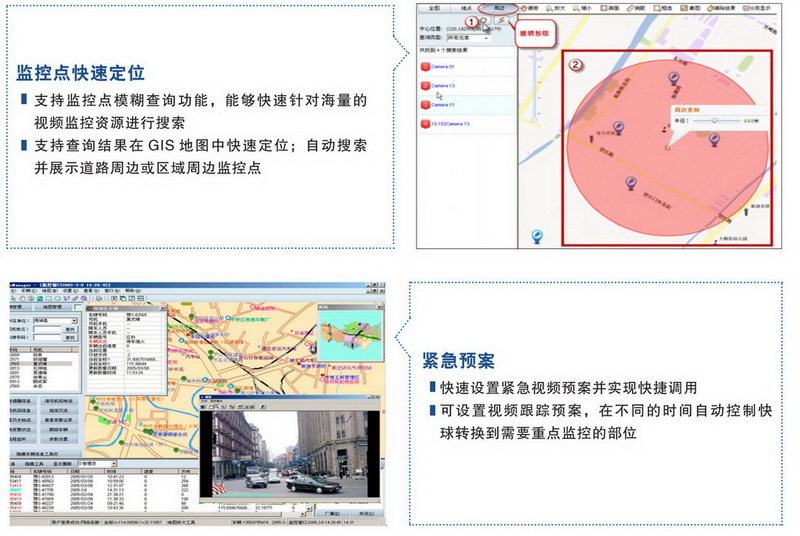
Task: Click the magnifier search icon in vehicle manager toolbar
Action: click(x=84, y=298)
